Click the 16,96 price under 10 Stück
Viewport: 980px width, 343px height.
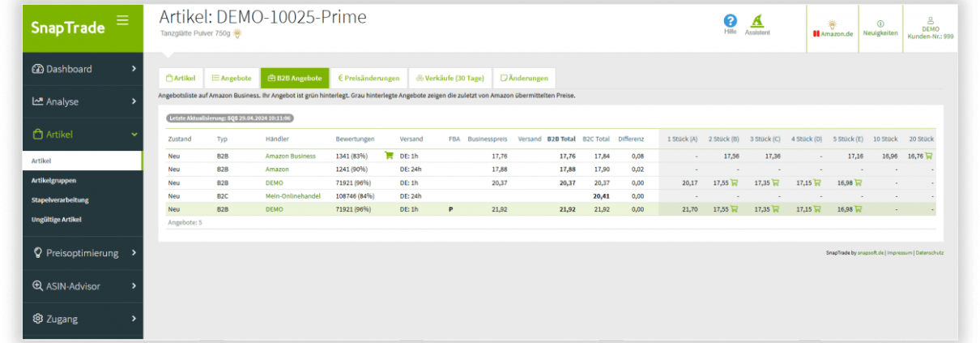pos(888,156)
